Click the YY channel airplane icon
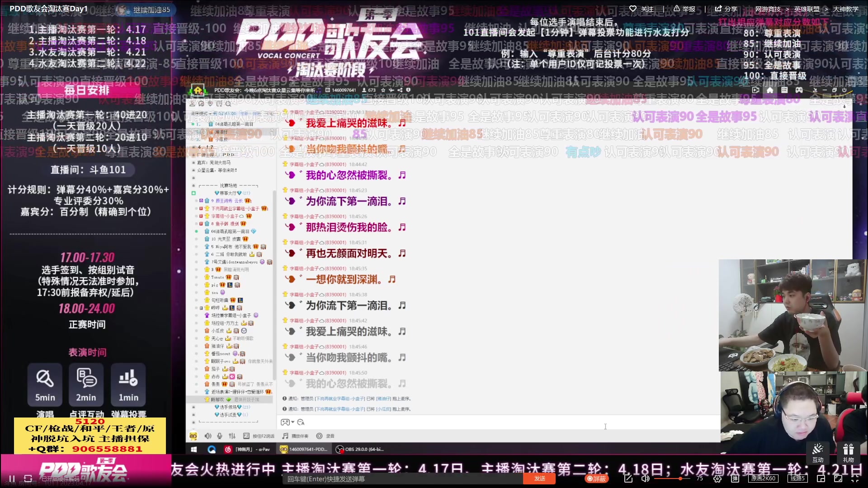The height and width of the screenshot is (488, 868). click(392, 90)
